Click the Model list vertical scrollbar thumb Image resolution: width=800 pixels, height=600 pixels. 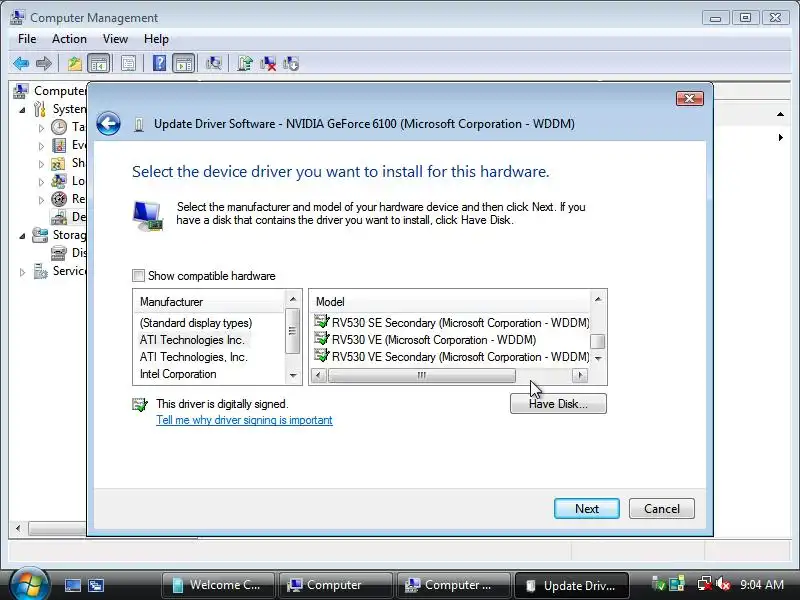point(598,341)
